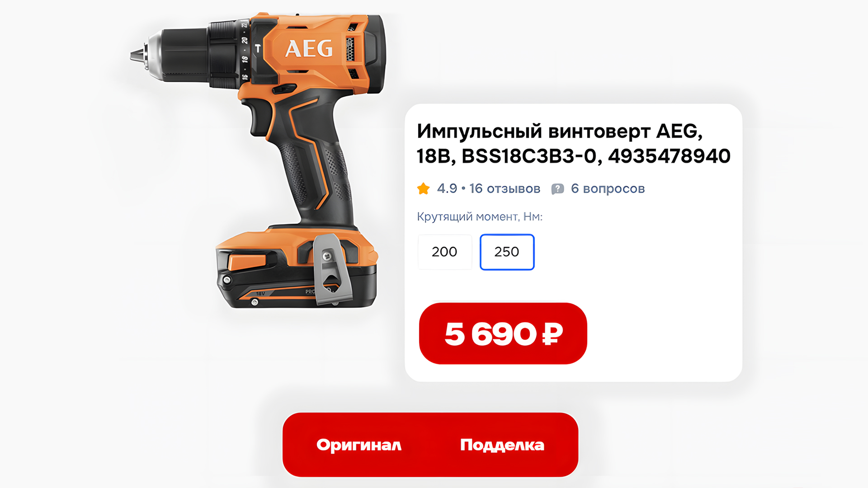Open the 6 вопросов questions link
Screen dimensions: 868x488
pyautogui.click(x=608, y=188)
